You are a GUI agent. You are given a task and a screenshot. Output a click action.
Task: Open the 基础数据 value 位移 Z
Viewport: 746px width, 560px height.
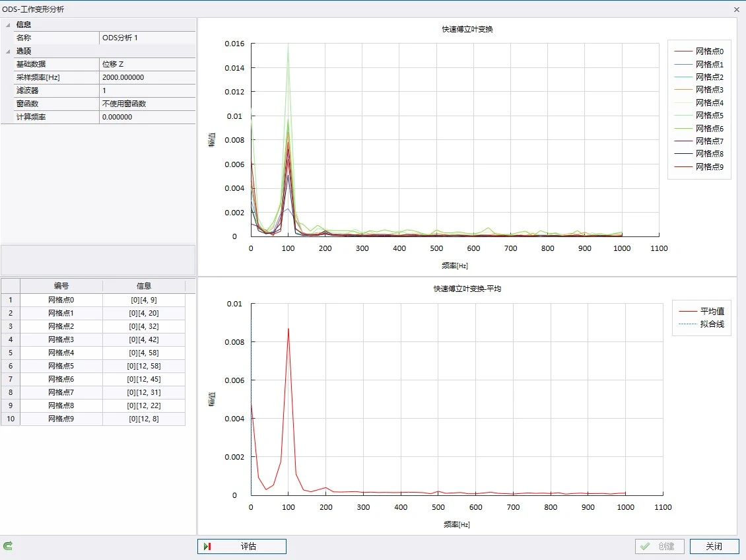coord(147,64)
